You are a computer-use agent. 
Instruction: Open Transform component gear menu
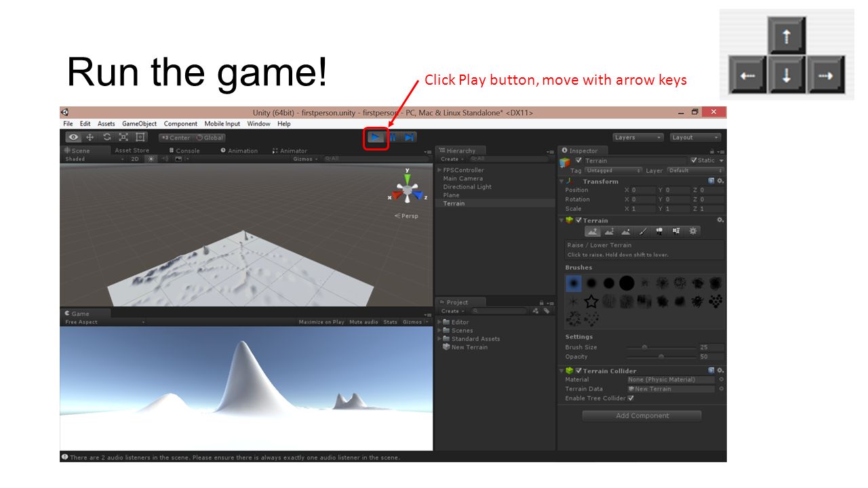click(720, 181)
